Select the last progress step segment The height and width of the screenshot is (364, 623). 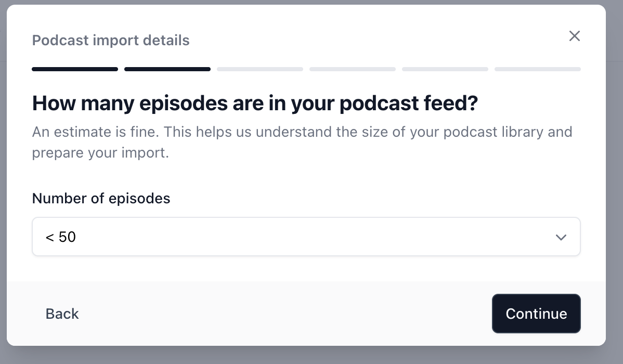(538, 69)
